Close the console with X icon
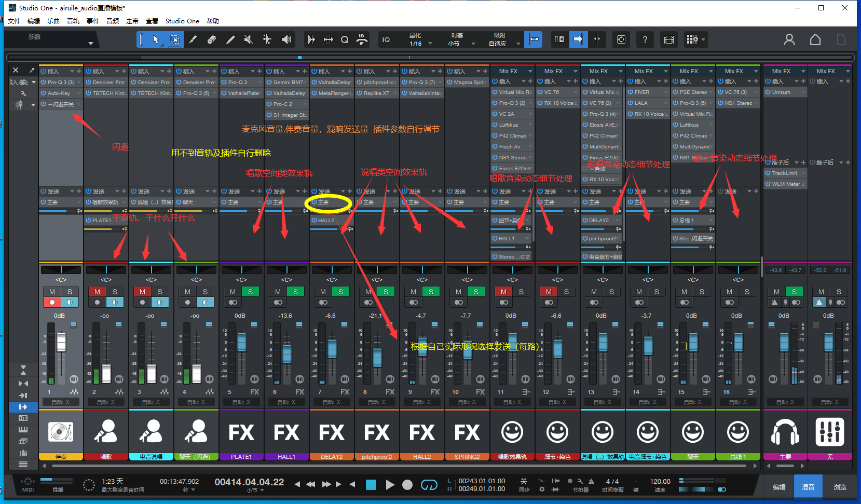861x504 pixels. 16,70
